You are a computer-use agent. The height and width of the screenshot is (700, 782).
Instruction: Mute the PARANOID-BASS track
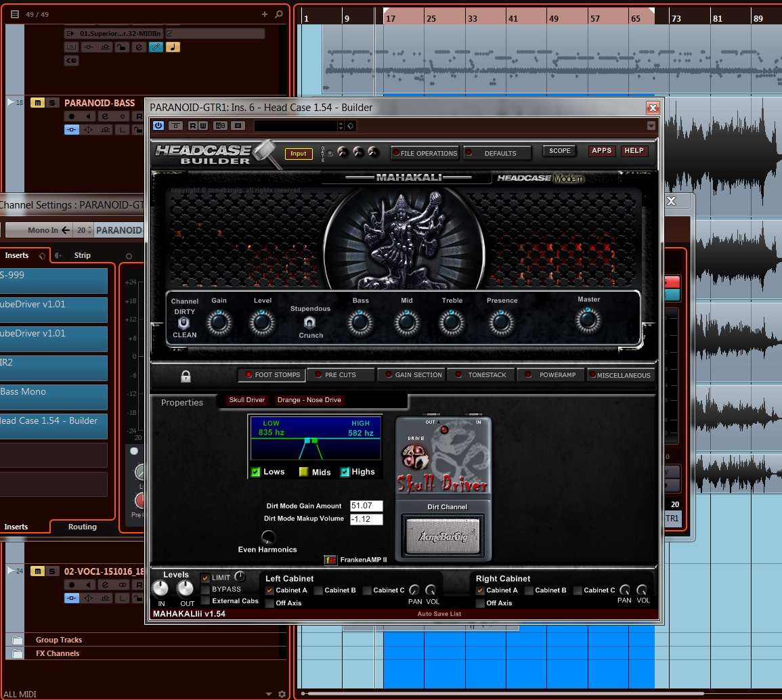37,103
